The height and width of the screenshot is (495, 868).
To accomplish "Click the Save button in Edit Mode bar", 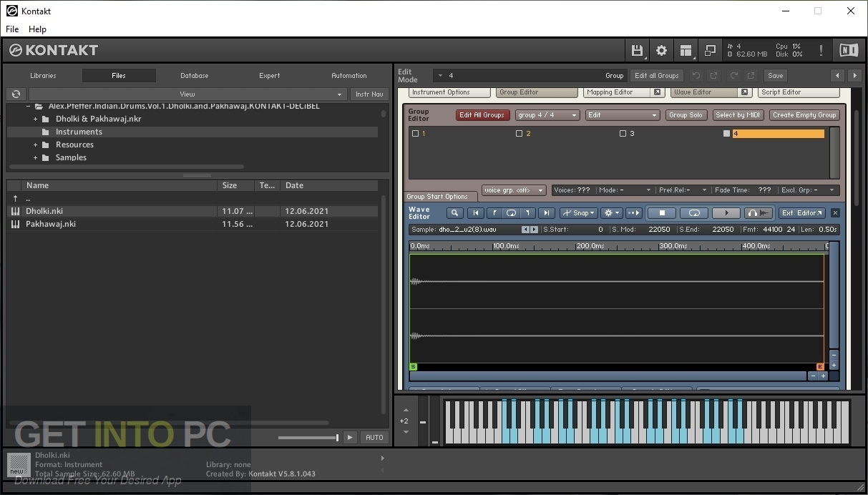I will tap(776, 75).
